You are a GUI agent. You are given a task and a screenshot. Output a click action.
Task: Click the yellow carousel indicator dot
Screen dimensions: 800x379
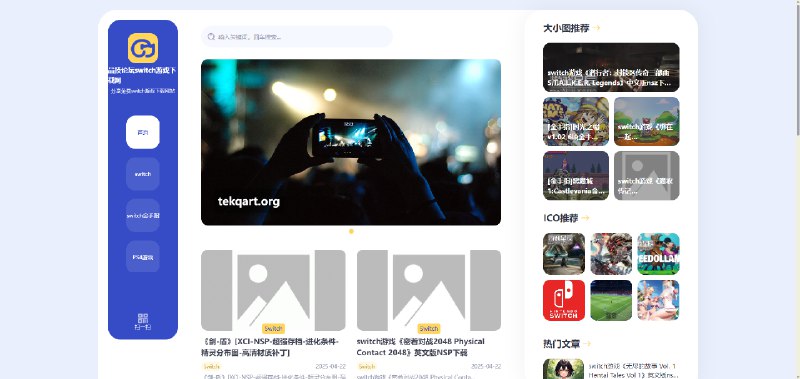[x=351, y=231]
